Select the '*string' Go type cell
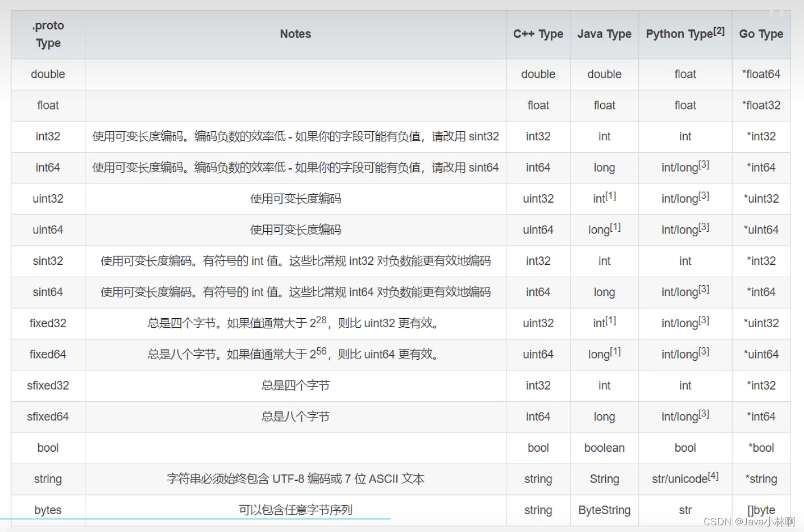 761,479
